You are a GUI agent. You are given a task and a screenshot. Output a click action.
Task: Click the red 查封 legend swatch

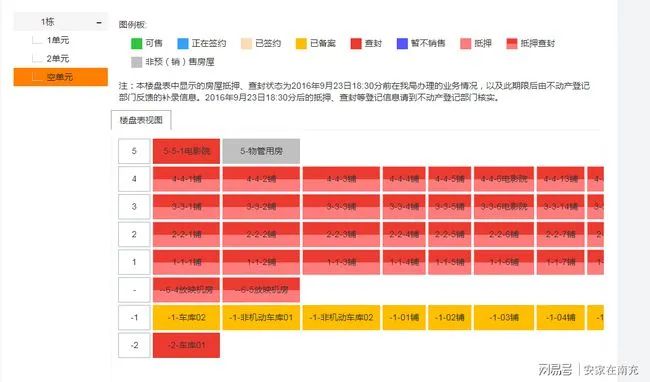(356, 43)
